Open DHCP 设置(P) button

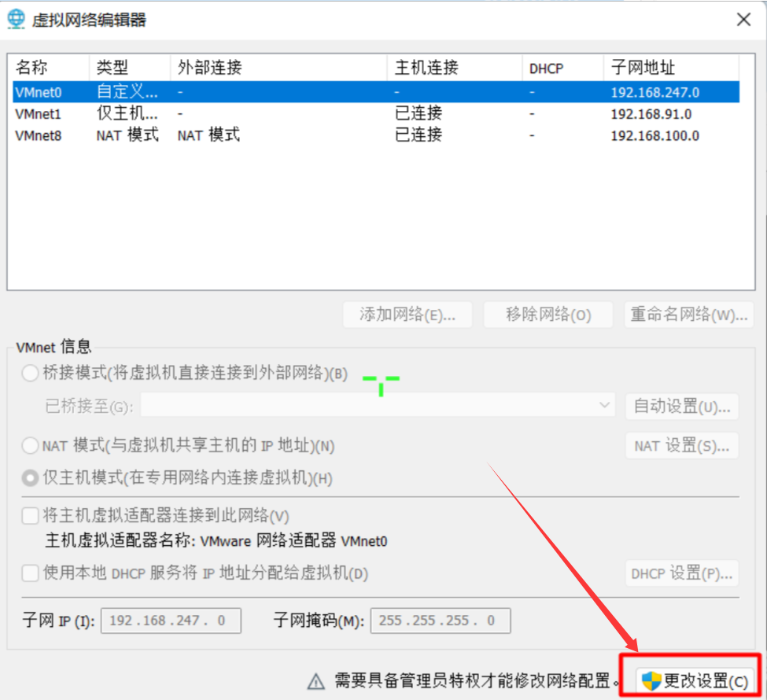[x=682, y=573]
